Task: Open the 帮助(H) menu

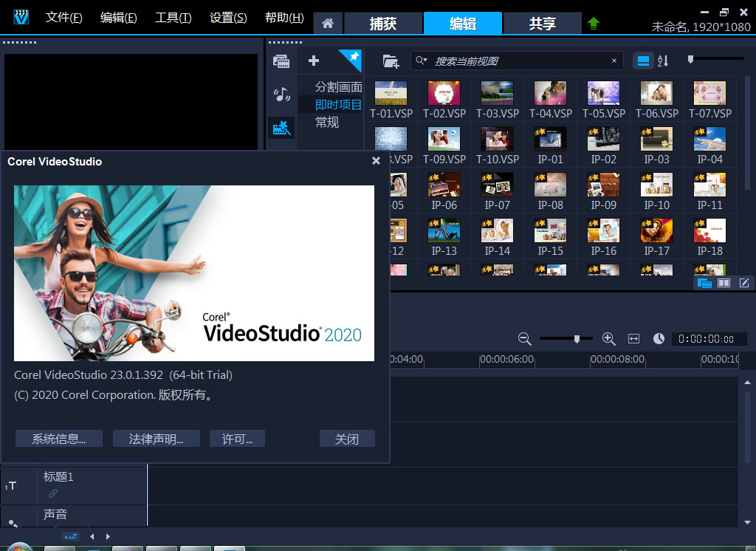Action: pyautogui.click(x=284, y=18)
